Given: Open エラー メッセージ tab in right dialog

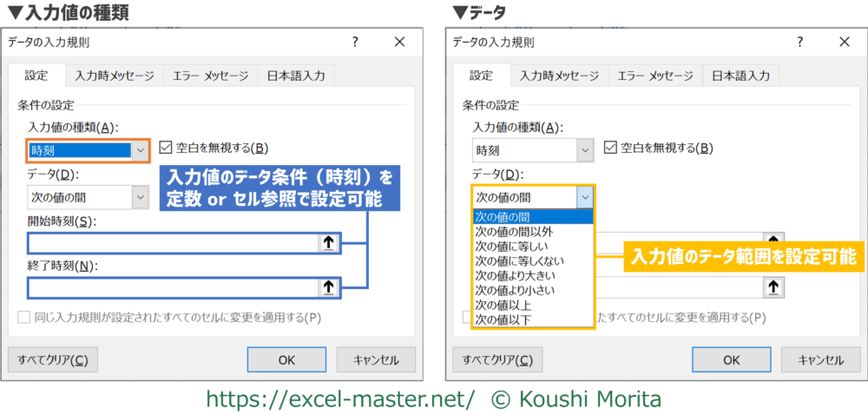Looking at the screenshot, I should coord(654,76).
